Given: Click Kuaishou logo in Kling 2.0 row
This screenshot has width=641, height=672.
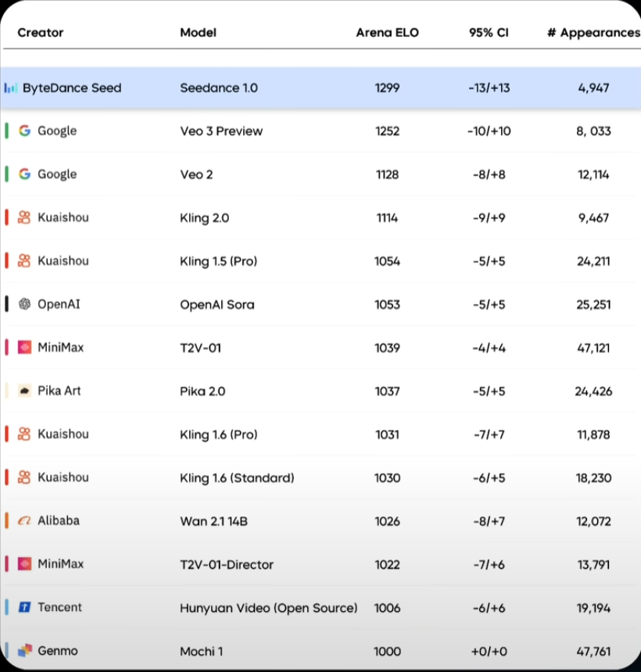Looking at the screenshot, I should click(24, 218).
